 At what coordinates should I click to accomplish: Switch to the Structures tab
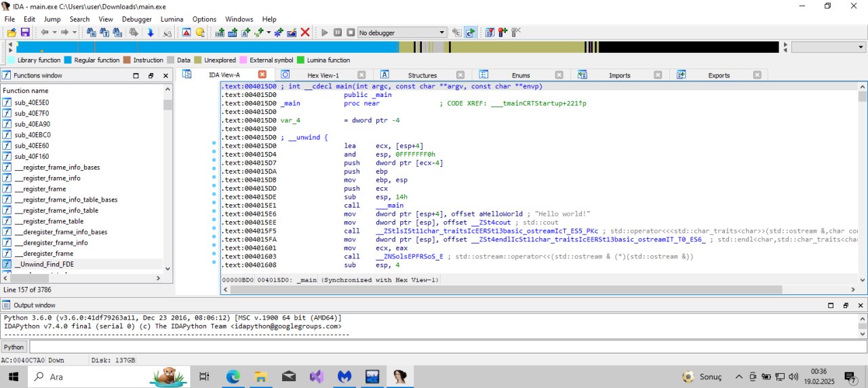pyautogui.click(x=422, y=75)
